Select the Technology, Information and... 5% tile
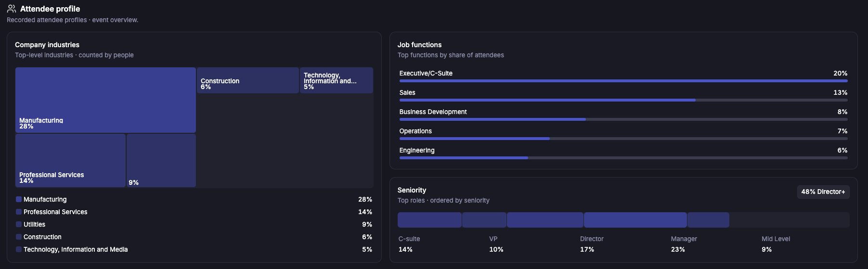 [337, 80]
